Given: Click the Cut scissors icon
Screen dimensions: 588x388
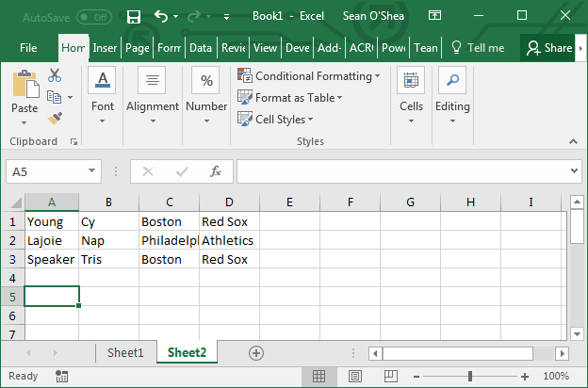Looking at the screenshot, I should coord(55,75).
